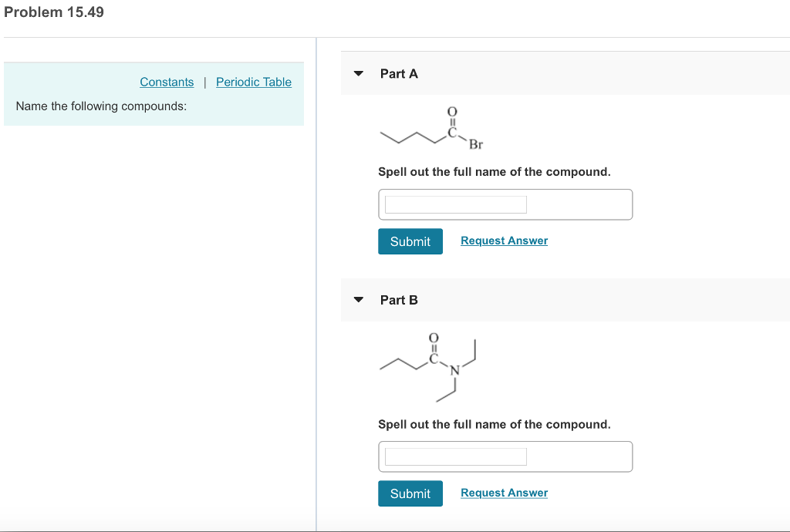Click the Part B header label
Viewport: 790px width, 532px height.
click(398, 300)
